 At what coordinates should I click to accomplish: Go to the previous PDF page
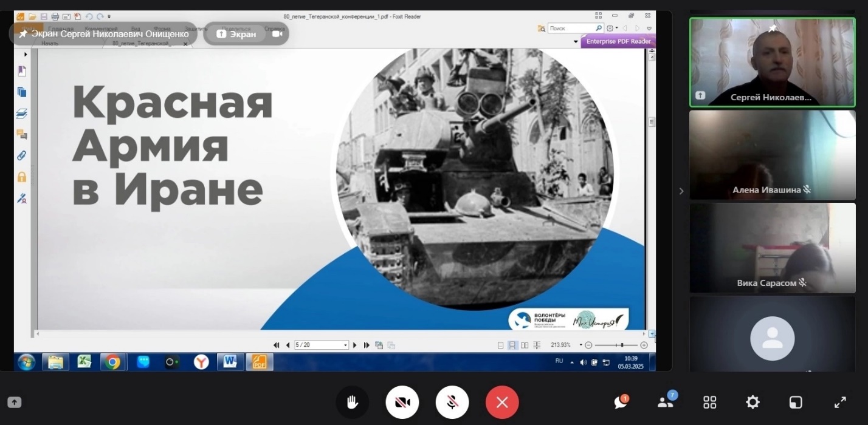(x=288, y=345)
